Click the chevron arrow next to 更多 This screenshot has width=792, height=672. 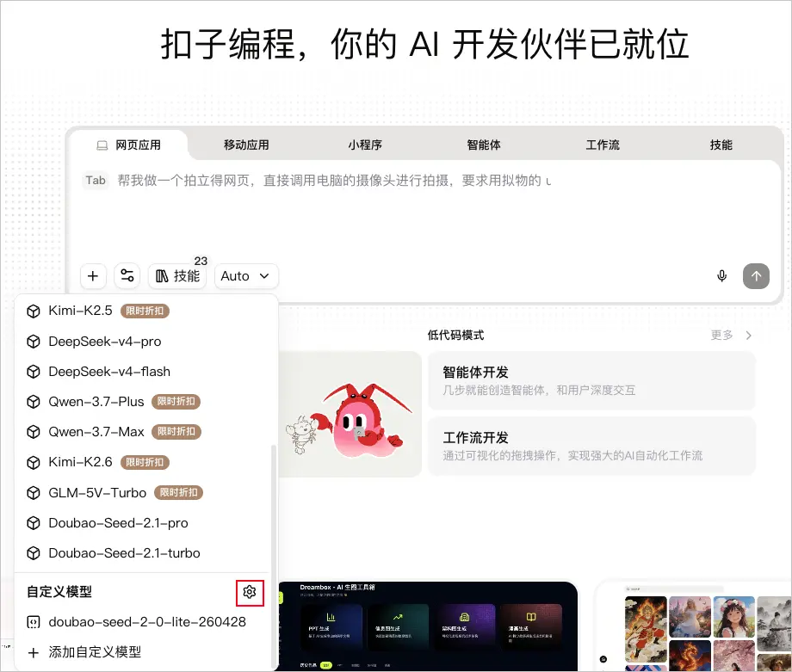[x=749, y=336]
